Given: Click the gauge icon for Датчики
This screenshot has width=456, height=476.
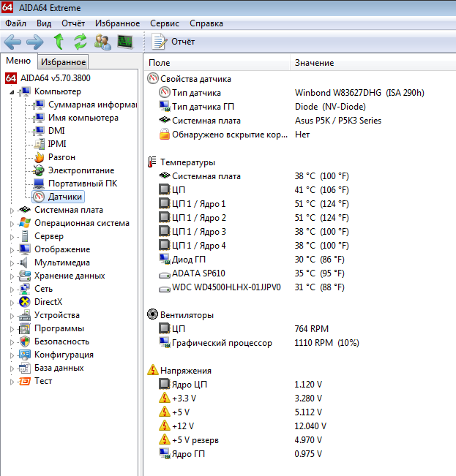Looking at the screenshot, I should [x=39, y=197].
